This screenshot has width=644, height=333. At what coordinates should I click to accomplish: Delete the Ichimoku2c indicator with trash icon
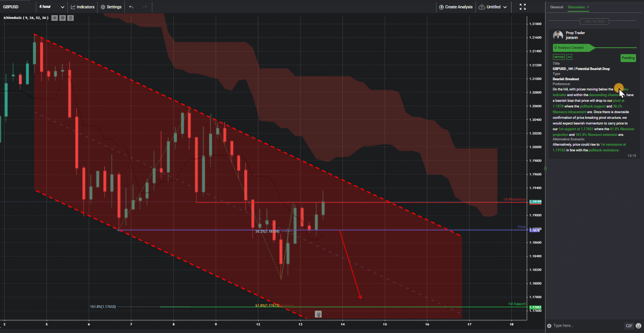coord(70,18)
